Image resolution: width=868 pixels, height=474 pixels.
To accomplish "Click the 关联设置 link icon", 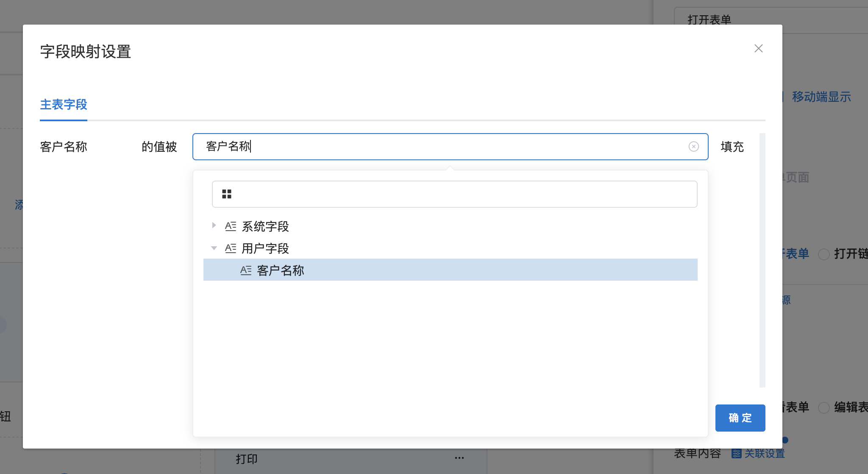I will [736, 454].
